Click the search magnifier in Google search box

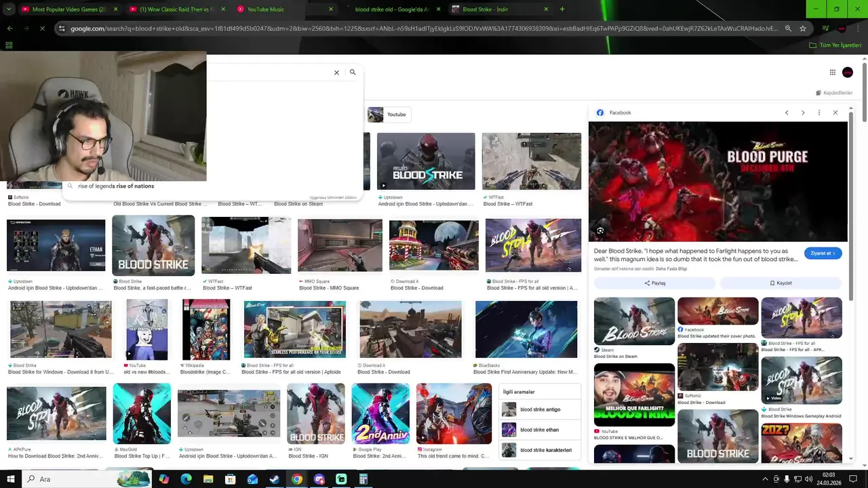coord(353,72)
